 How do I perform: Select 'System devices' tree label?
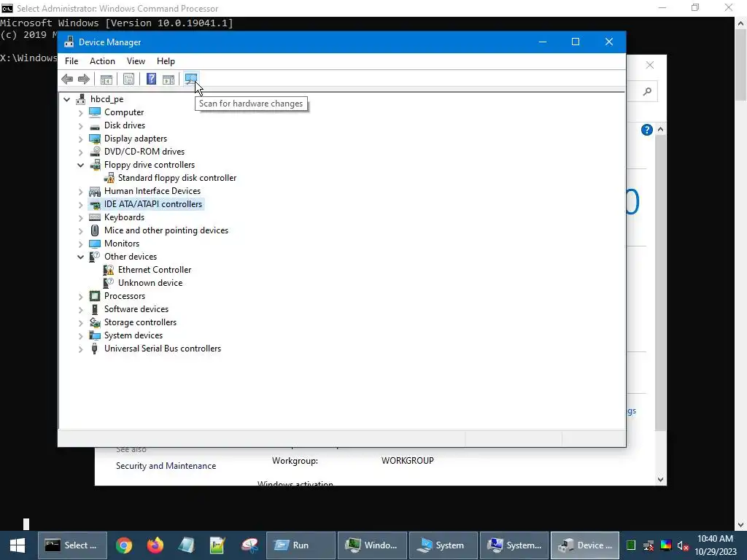(133, 335)
